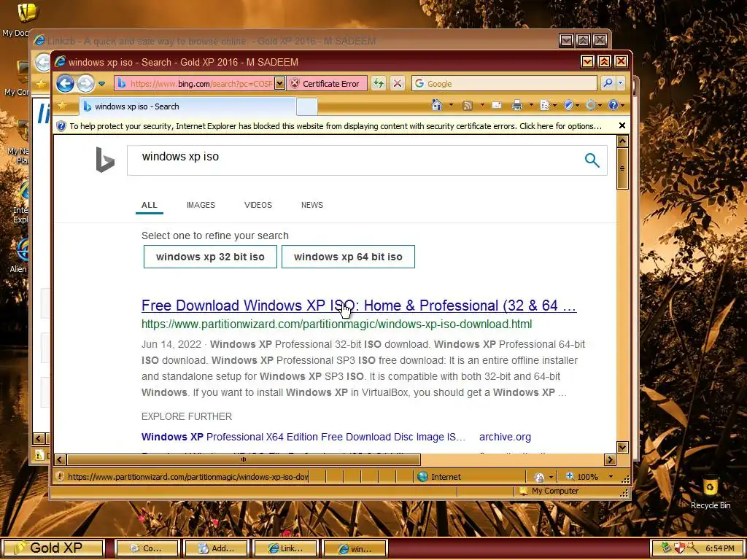The height and width of the screenshot is (560, 747).
Task: Switch to VIDEOS results tab
Action: (x=258, y=205)
